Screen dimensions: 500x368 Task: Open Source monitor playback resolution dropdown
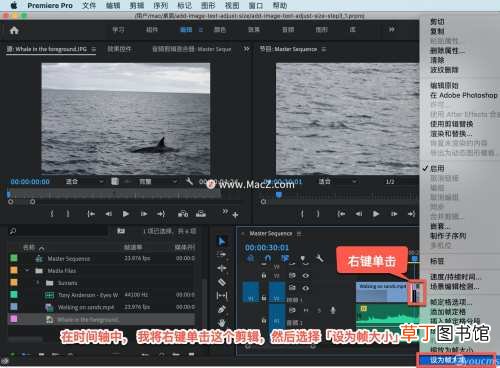(157, 181)
